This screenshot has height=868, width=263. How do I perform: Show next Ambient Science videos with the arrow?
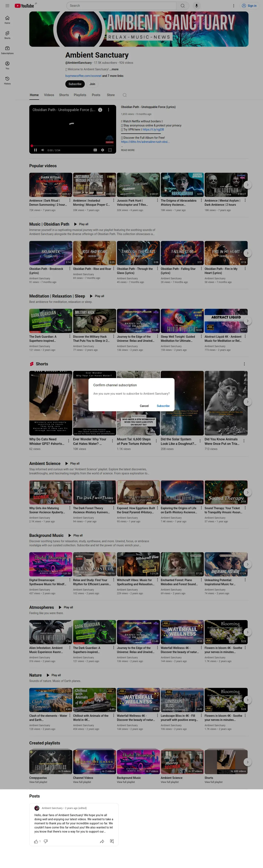point(247,492)
